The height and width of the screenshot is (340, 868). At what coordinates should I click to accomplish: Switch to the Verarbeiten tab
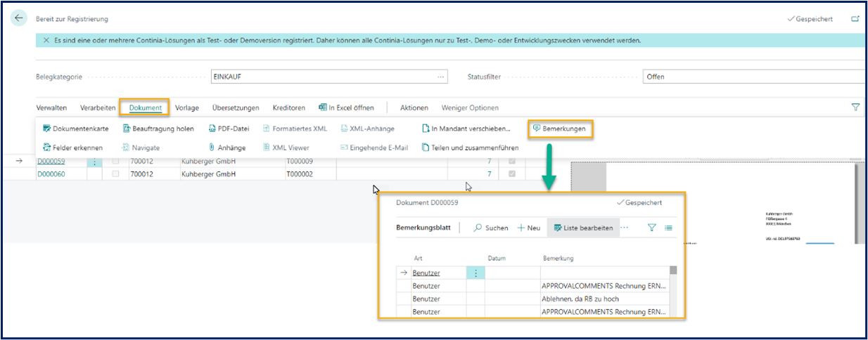pos(98,107)
